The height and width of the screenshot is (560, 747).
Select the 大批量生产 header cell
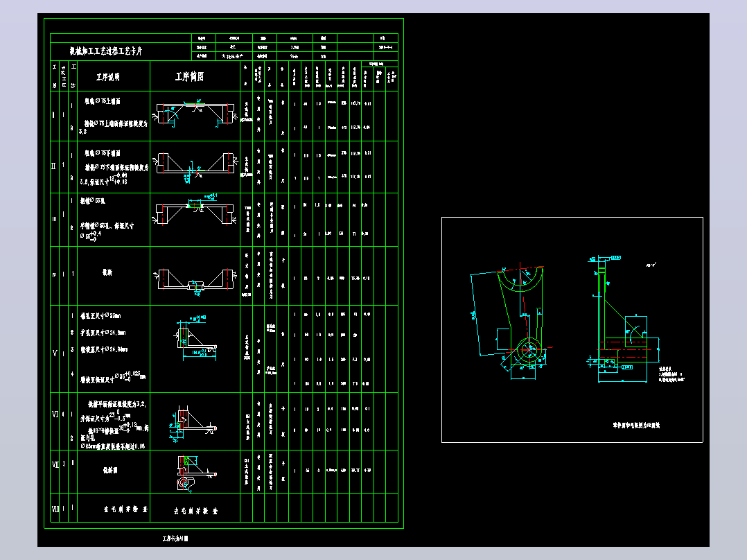coord(233,56)
